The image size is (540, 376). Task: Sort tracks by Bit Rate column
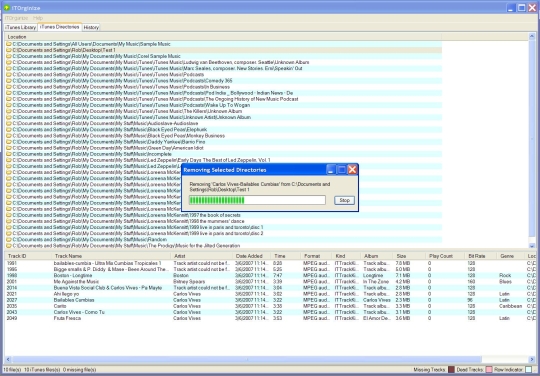(x=481, y=256)
